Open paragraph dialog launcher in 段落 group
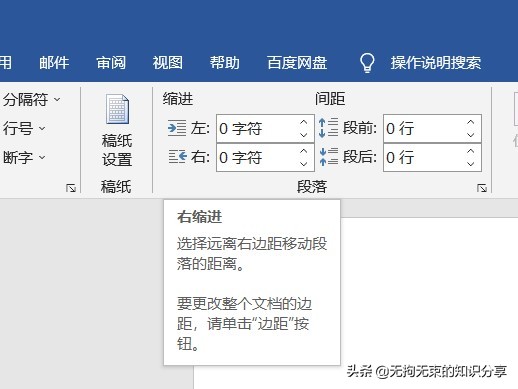Screen dimensions: 518x389 coord(482,188)
